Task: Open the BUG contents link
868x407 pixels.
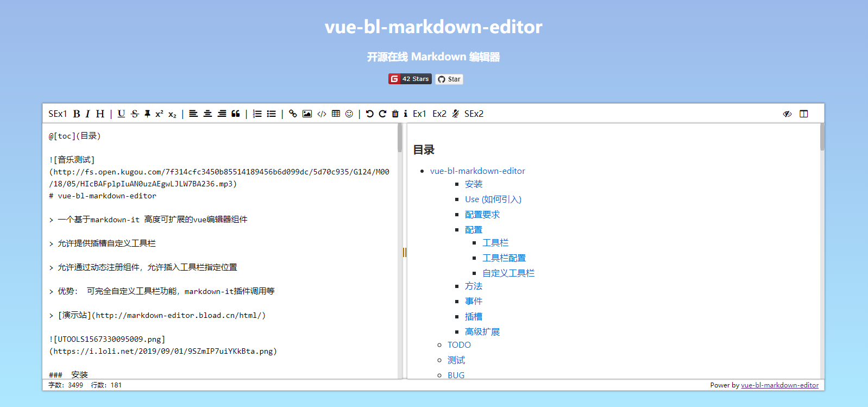Action: coord(456,375)
